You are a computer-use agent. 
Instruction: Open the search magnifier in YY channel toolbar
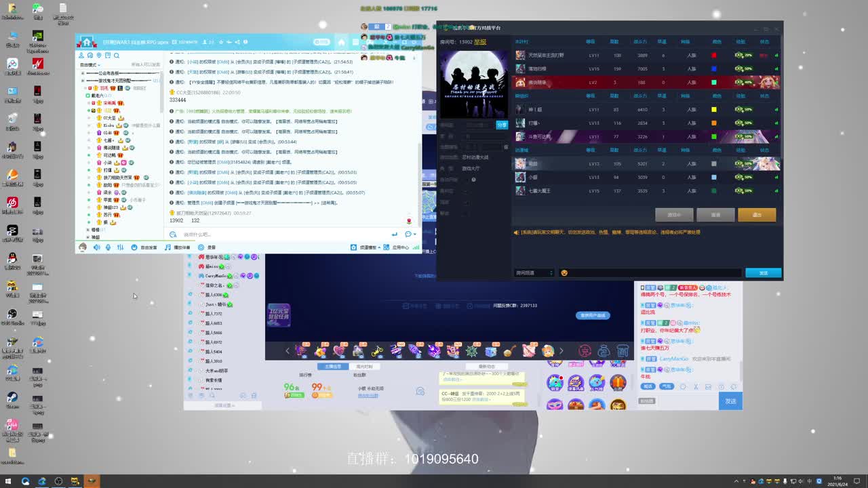117,56
